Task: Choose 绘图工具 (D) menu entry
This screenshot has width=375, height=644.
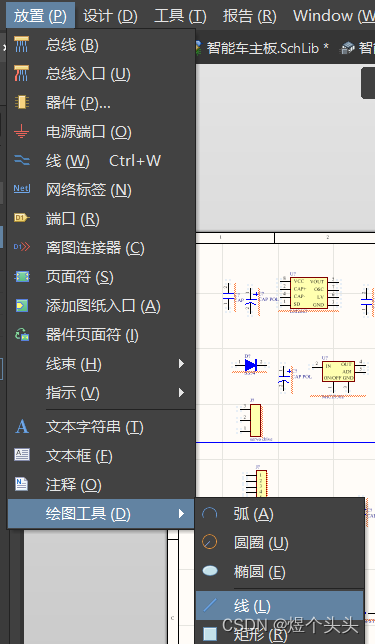Action: [101, 513]
